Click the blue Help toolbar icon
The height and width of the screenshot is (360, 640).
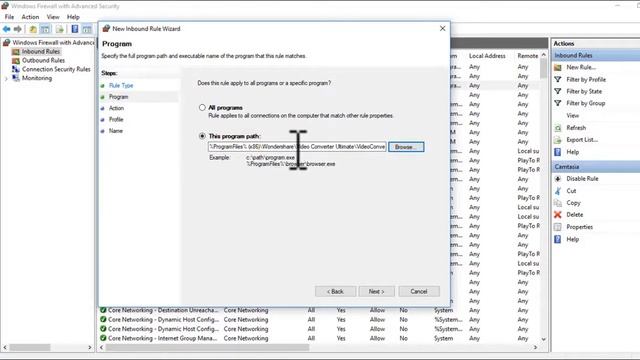click(75, 29)
